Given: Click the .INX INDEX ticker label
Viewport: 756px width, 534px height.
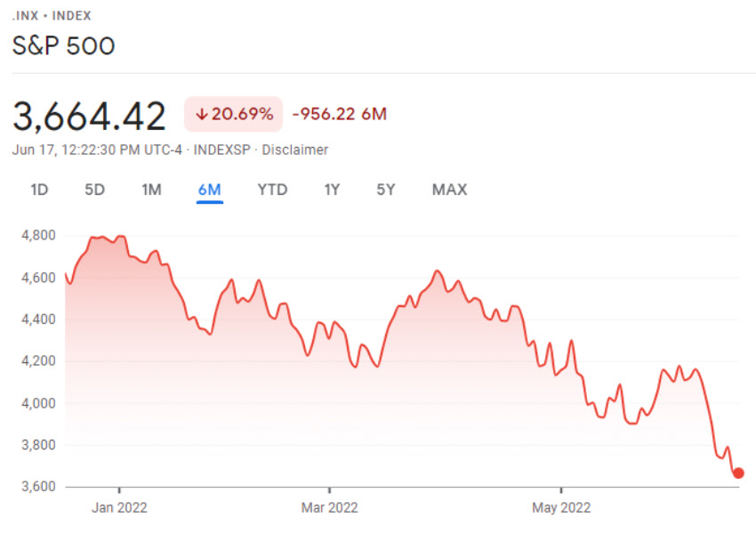Looking at the screenshot, I should point(52,16).
